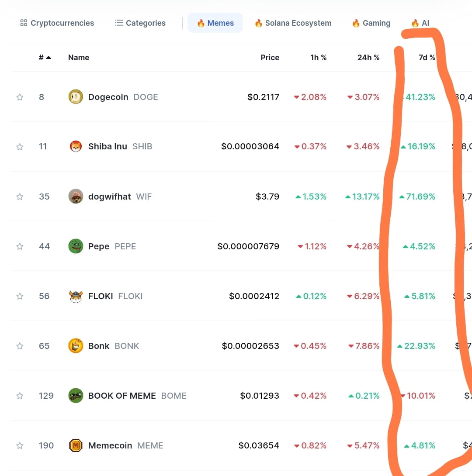The height and width of the screenshot is (476, 472).
Task: Click the Dogecoin coin logo
Action: (x=75, y=97)
